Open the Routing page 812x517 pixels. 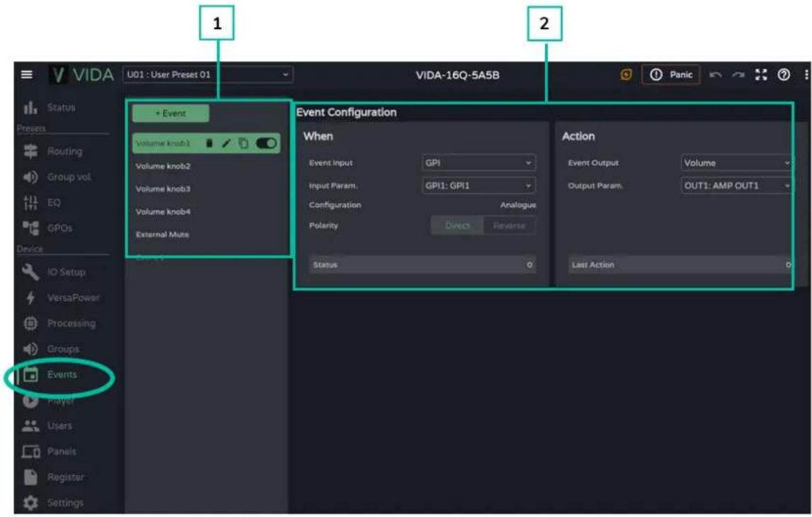(53, 152)
